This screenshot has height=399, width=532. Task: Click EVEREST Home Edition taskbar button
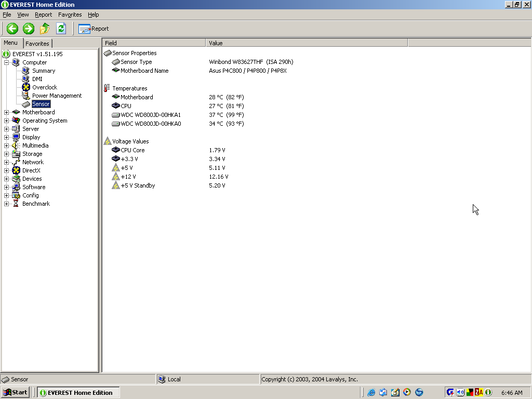point(78,393)
